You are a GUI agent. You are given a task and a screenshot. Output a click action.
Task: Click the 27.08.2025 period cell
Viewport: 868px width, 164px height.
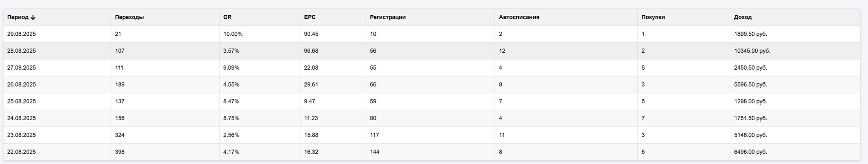click(x=22, y=68)
